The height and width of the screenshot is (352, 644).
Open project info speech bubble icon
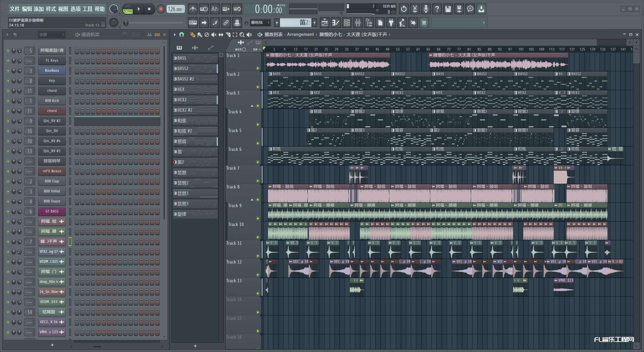(470, 9)
